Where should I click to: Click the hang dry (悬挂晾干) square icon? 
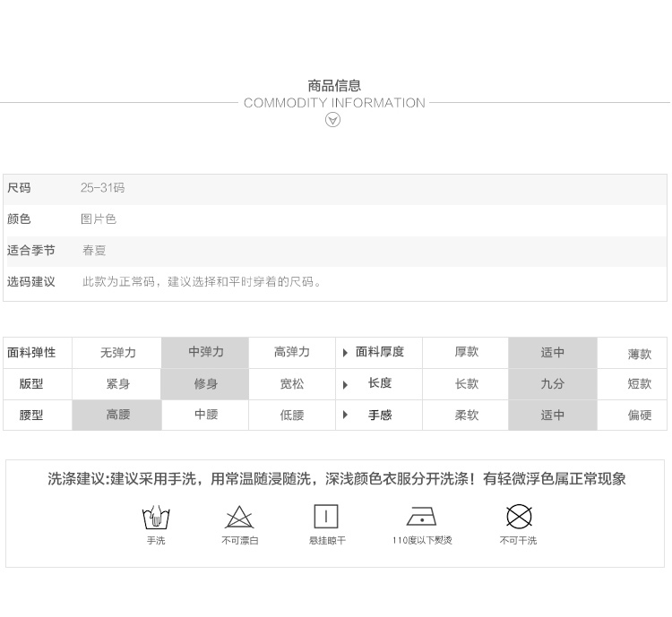pos(325,517)
